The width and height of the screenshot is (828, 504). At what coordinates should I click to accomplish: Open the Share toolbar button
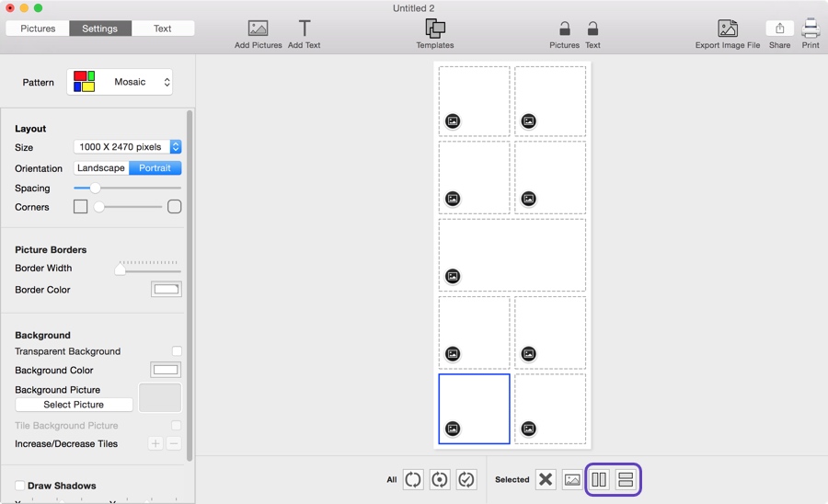779,29
